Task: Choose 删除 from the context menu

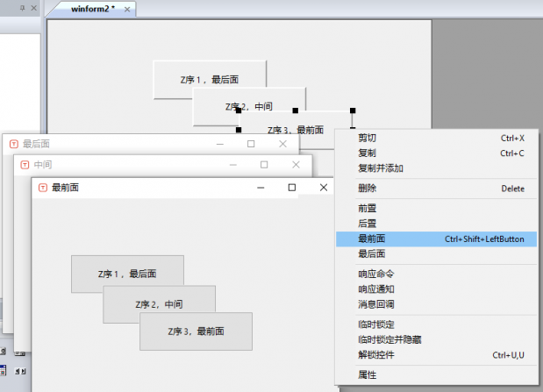Action: tap(436, 189)
